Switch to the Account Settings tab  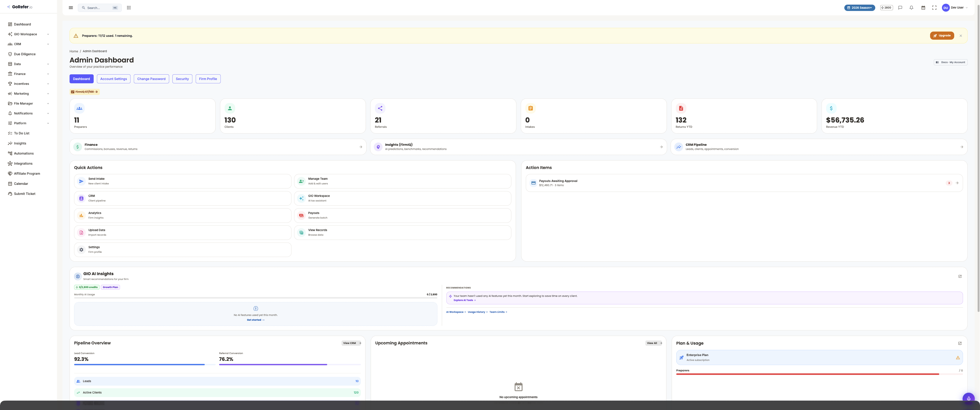point(113,79)
